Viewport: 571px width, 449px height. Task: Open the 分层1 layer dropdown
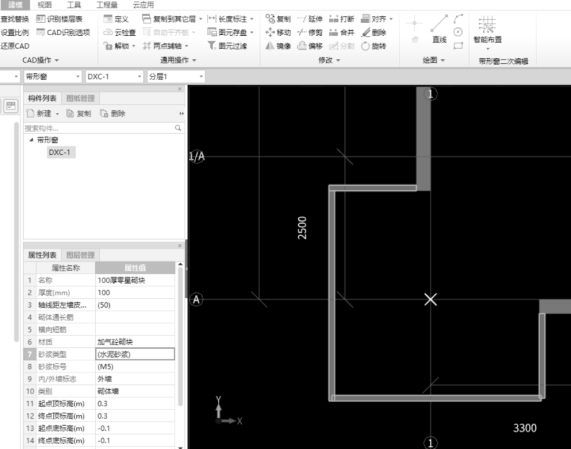(201, 76)
